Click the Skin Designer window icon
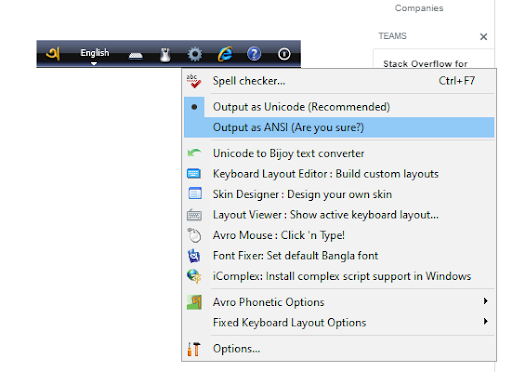Image resolution: width=512 pixels, height=372 pixels. (195, 194)
